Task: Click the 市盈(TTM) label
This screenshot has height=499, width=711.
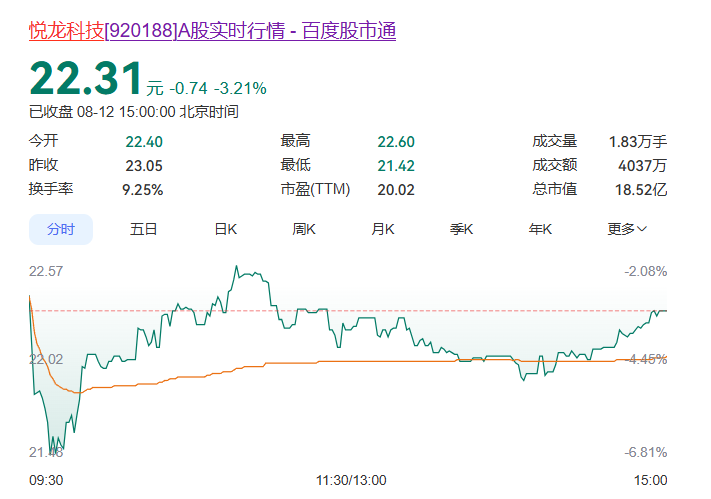Action: 315,189
